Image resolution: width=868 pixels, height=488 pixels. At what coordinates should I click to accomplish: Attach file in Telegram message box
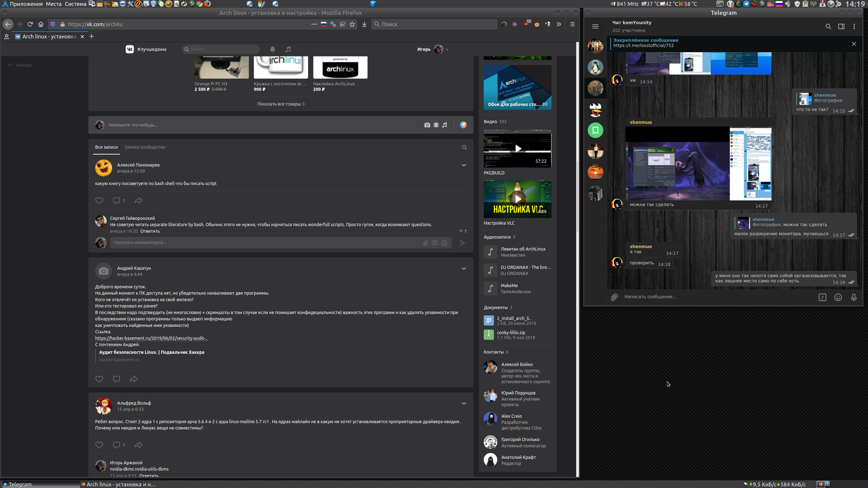[614, 297]
